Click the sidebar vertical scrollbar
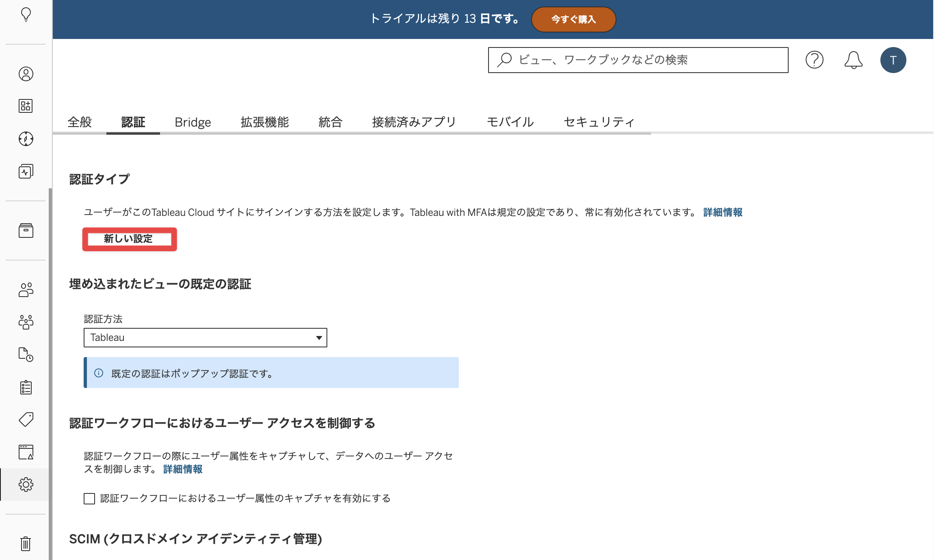The height and width of the screenshot is (560, 934). tap(50, 373)
